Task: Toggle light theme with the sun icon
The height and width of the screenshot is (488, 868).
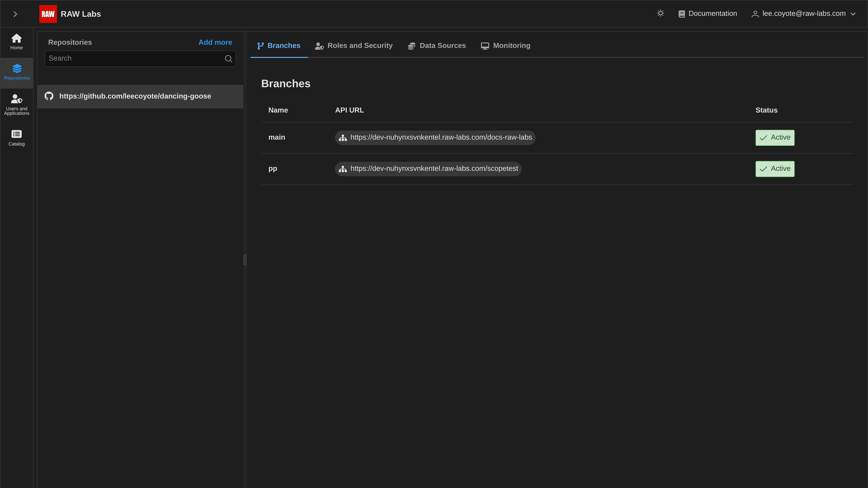Action: pos(660,13)
